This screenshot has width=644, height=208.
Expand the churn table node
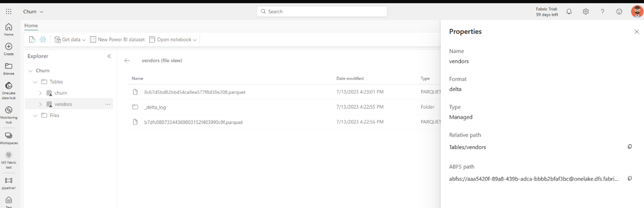tap(40, 93)
